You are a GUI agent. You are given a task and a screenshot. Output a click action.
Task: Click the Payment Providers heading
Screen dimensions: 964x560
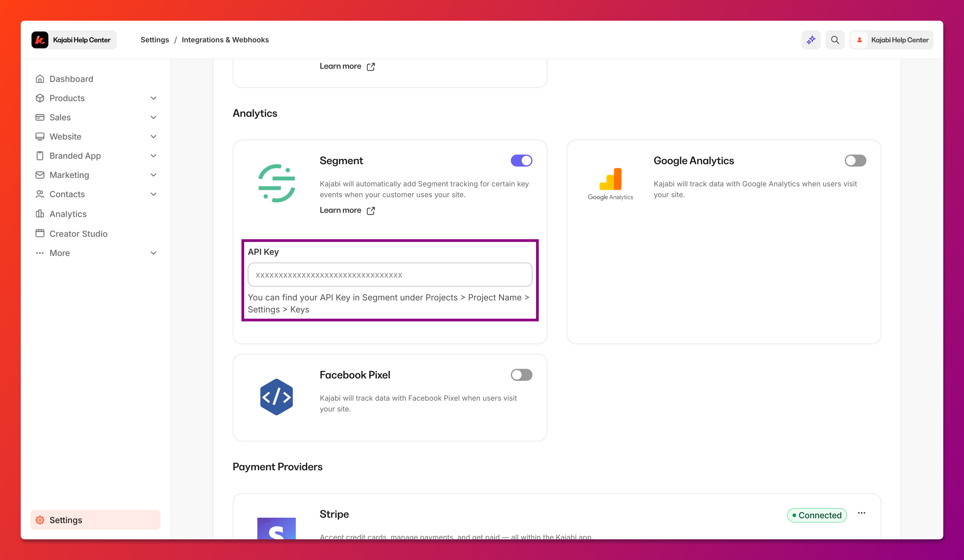(x=278, y=467)
